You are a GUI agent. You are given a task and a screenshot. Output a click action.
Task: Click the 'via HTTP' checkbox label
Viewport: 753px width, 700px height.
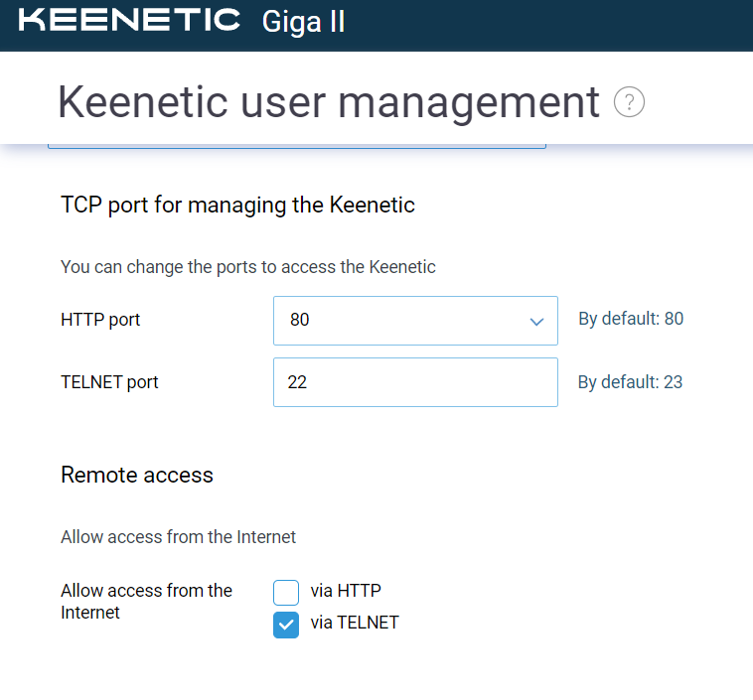pos(346,591)
